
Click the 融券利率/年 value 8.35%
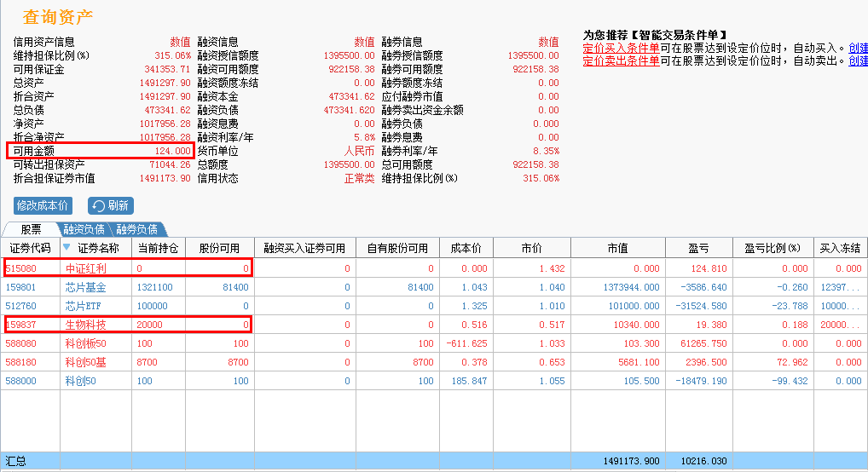pos(547,151)
